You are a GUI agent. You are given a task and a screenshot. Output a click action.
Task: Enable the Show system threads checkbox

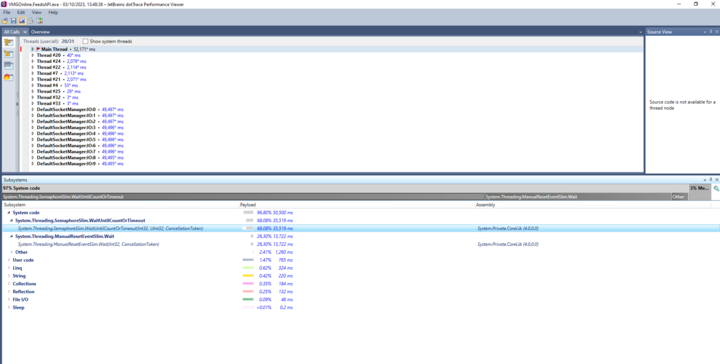click(x=85, y=41)
